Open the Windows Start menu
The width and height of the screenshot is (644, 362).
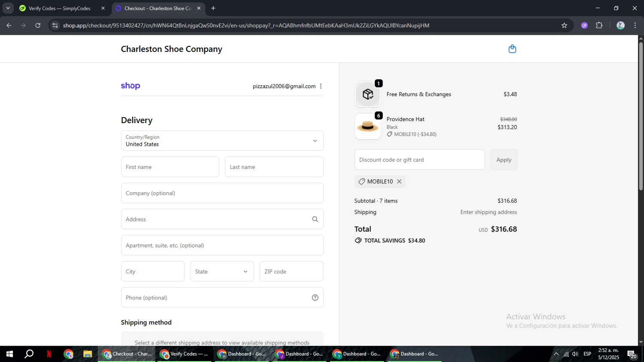point(9,354)
